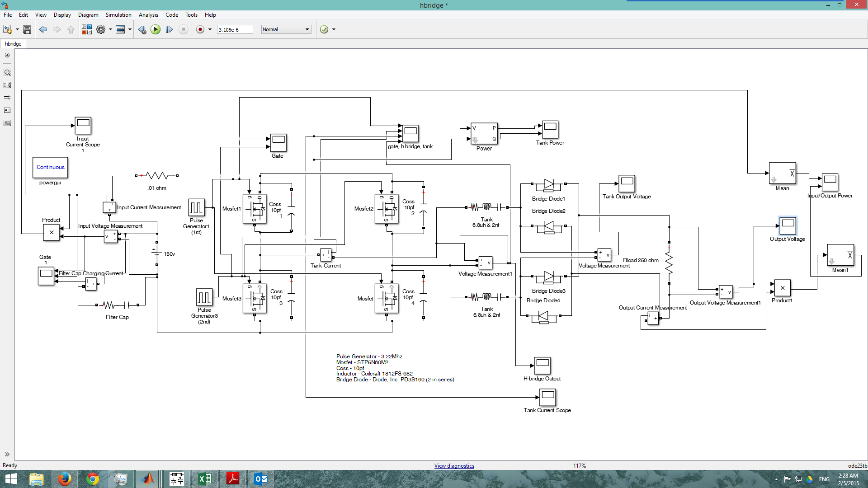Click Fit to View icon in left palette
This screenshot has height=488, width=868.
(7, 85)
